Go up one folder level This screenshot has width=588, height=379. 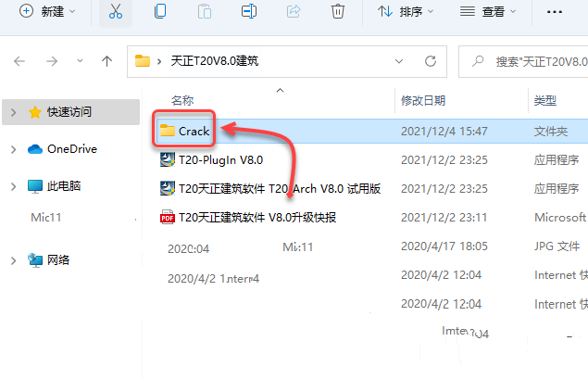point(106,61)
